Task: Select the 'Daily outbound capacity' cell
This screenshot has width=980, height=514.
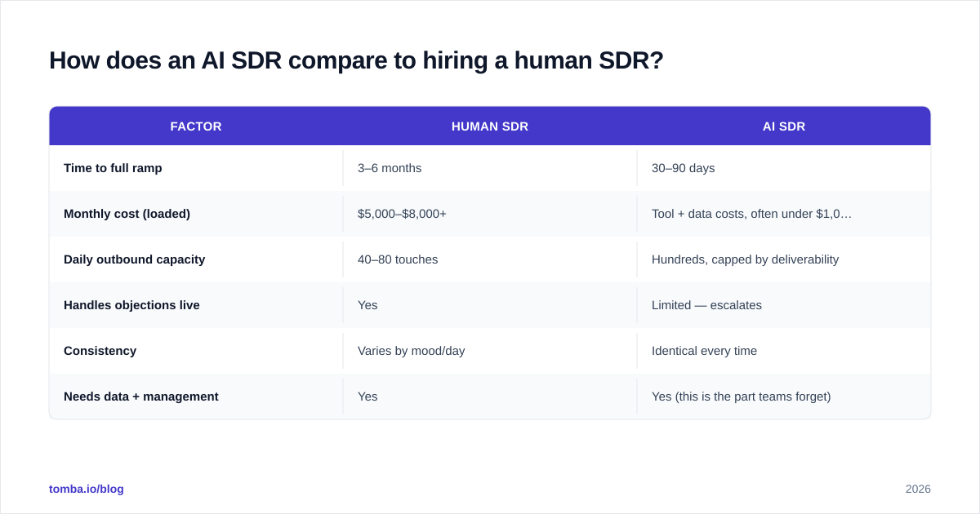Action: pos(196,259)
